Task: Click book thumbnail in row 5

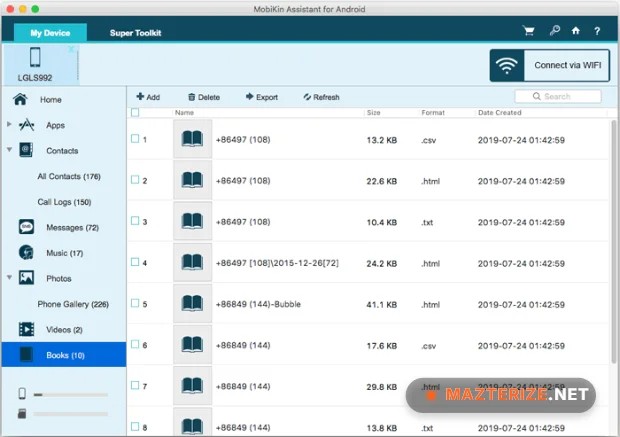Action: coord(193,303)
